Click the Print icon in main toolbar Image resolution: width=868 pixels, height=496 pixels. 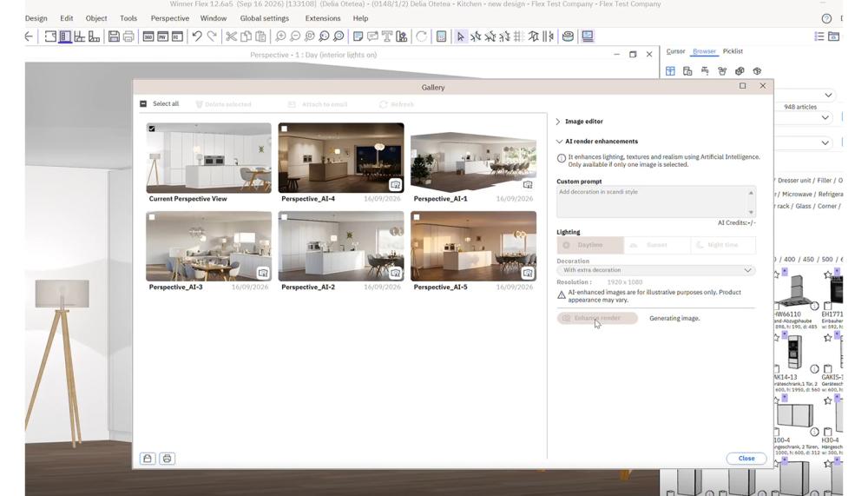click(x=128, y=36)
